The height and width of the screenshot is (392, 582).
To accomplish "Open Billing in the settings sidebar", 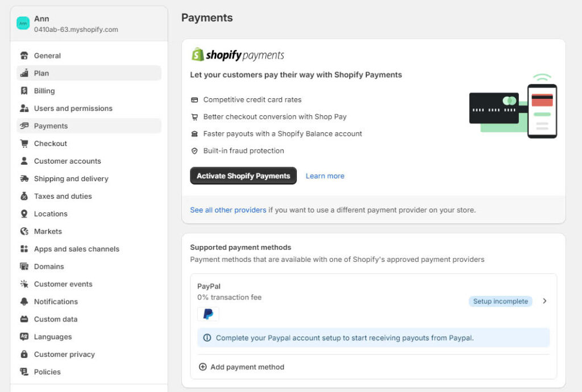I will pyautogui.click(x=89, y=90).
